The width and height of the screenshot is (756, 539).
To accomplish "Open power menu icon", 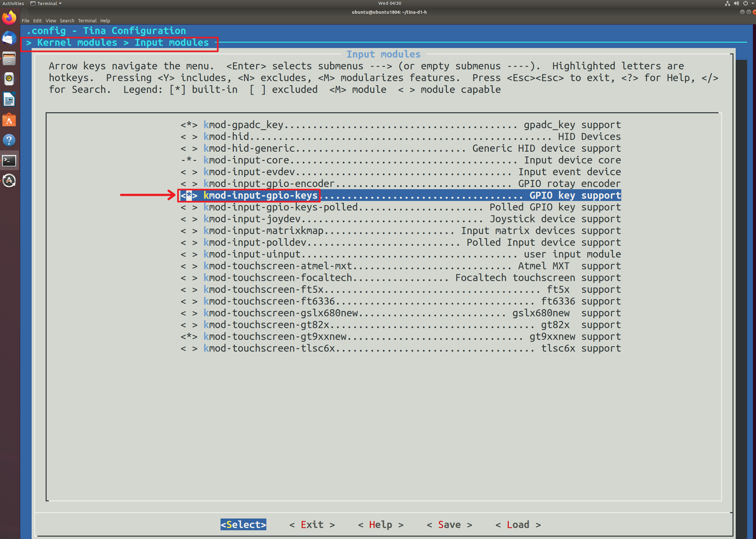I will (x=745, y=3).
